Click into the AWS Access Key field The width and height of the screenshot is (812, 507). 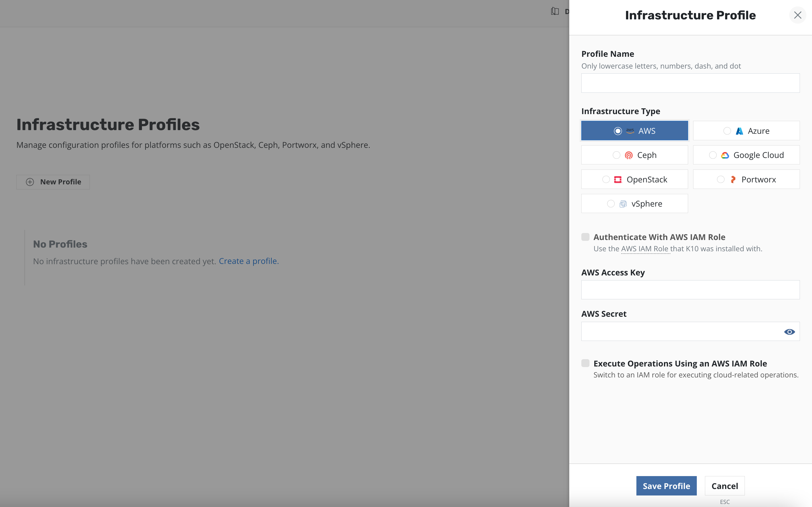coord(690,290)
